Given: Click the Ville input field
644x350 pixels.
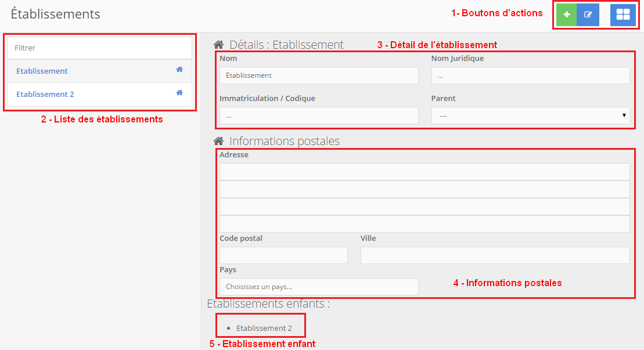Looking at the screenshot, I should tap(495, 255).
